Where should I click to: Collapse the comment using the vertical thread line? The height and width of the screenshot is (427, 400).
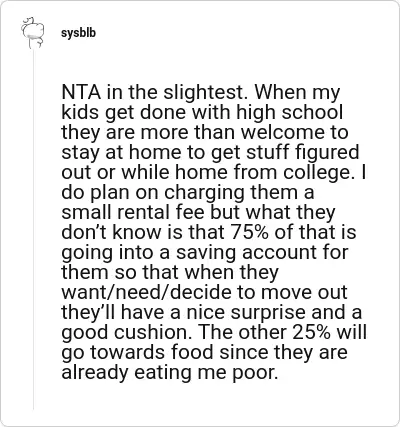33,230
